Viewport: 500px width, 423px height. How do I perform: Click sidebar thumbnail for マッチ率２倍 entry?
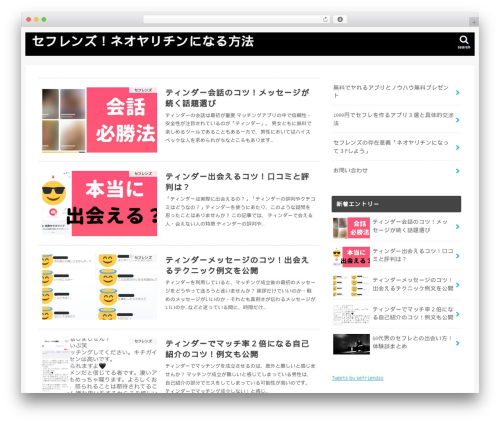coord(351,315)
